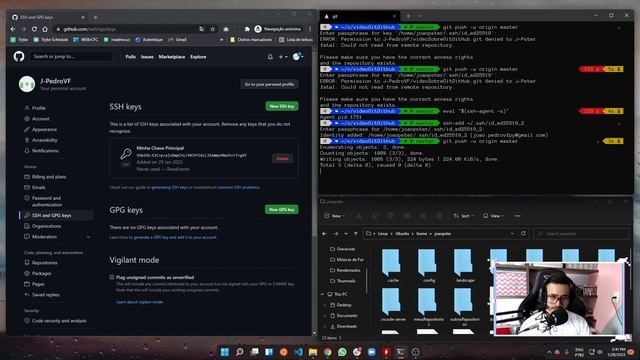Open the .landscape folder

(464, 265)
